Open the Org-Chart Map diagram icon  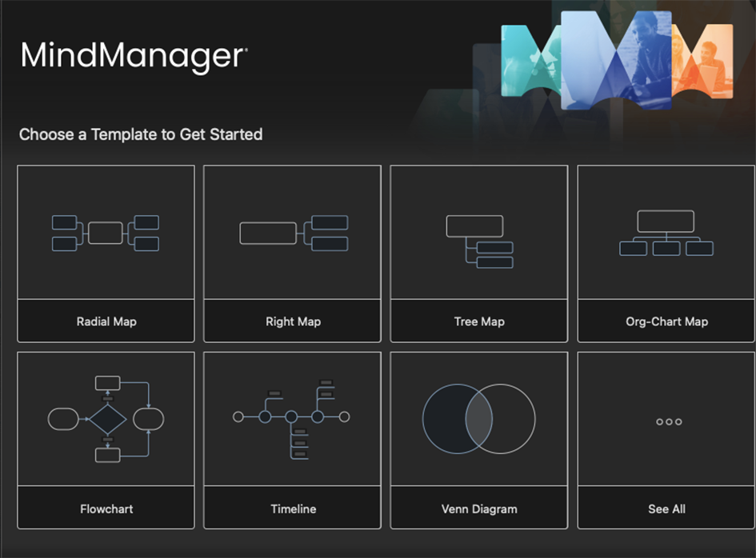[666, 233]
